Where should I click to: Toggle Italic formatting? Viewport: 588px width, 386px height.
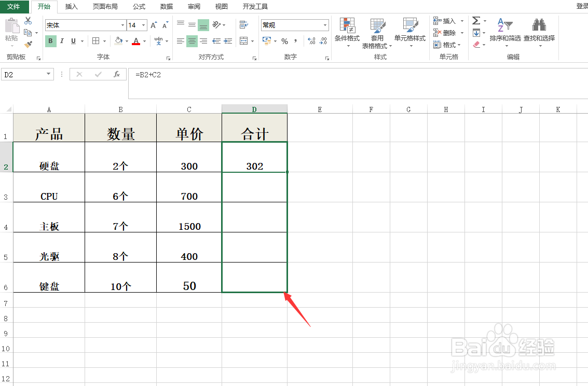pos(62,41)
